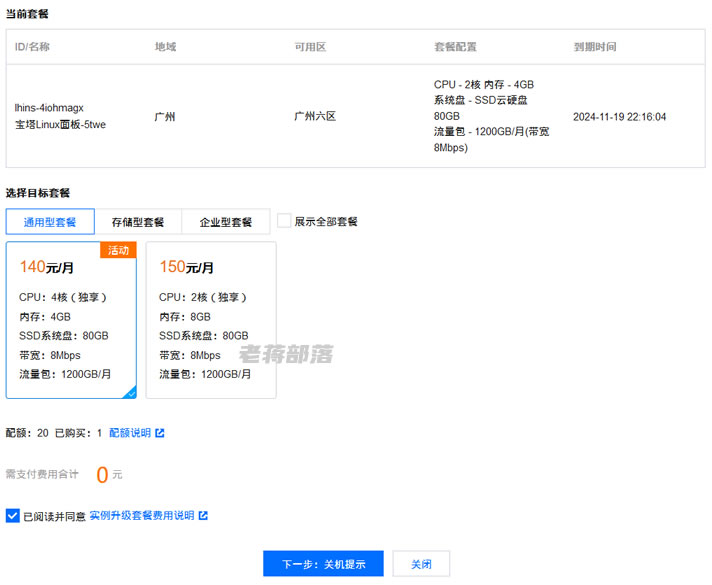Click availability zone 广州六区
The height and width of the screenshot is (585, 712).
(315, 116)
